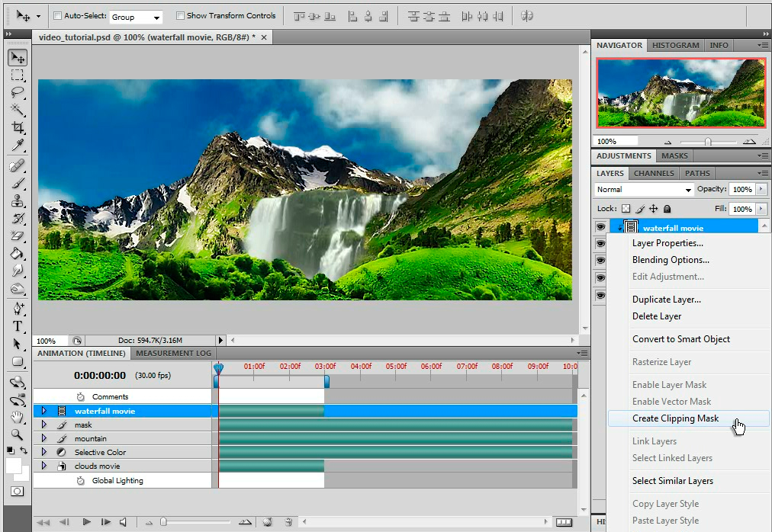Click the timeline Play button

coord(87,522)
